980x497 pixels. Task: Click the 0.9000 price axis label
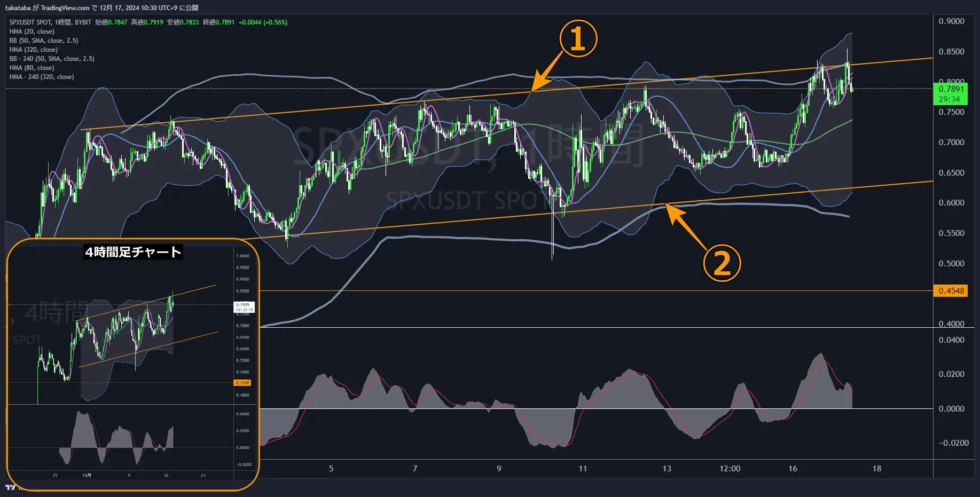(951, 21)
